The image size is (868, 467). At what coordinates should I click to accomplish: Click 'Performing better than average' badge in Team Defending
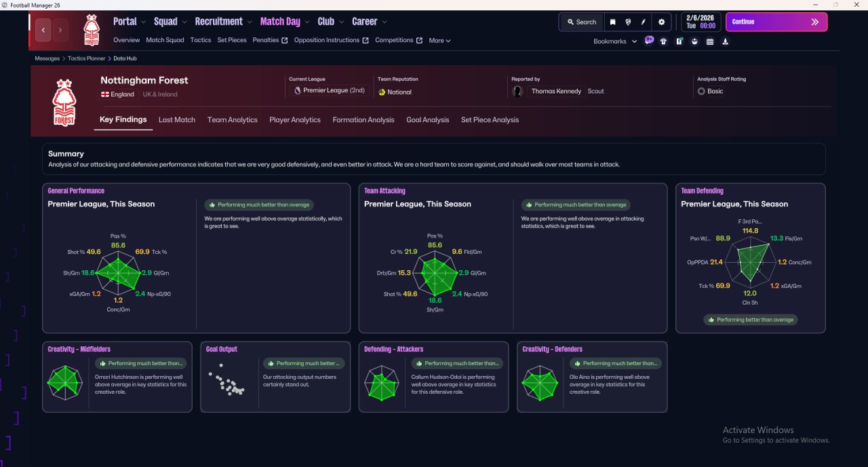[x=751, y=320]
